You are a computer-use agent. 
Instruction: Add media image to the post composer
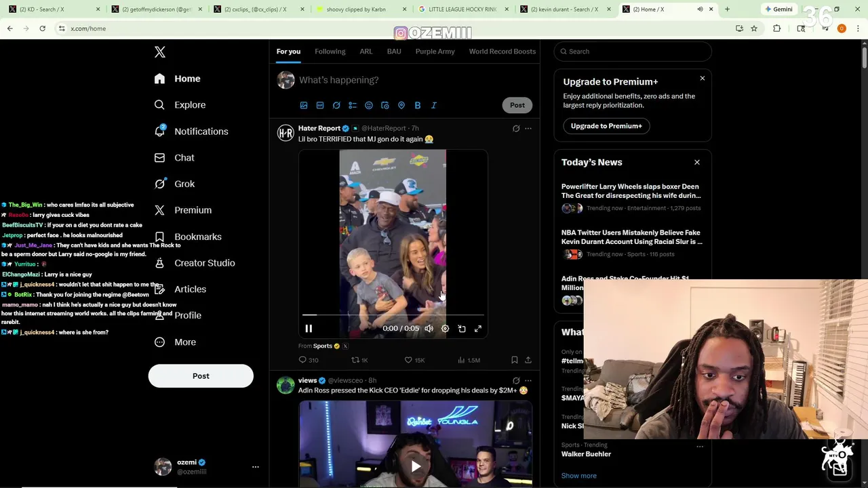pos(304,105)
